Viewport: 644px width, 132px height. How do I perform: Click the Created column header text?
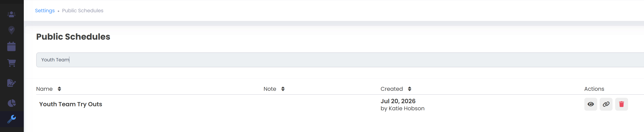point(391,89)
